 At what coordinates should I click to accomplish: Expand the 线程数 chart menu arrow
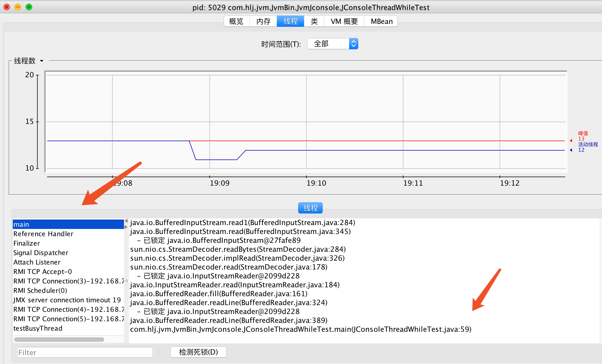42,61
